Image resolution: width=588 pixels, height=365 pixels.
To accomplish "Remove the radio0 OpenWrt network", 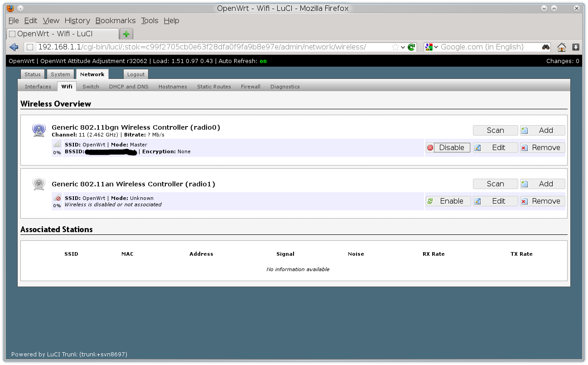I will tap(543, 147).
